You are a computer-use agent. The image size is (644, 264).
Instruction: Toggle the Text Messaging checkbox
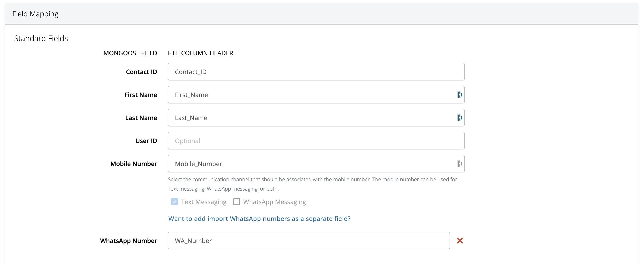click(x=174, y=202)
